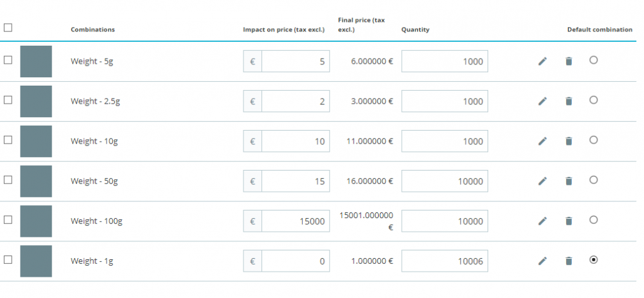Check the Weight - 5g row checkbox
Screen dimensions: 644x298
pyautogui.click(x=8, y=60)
